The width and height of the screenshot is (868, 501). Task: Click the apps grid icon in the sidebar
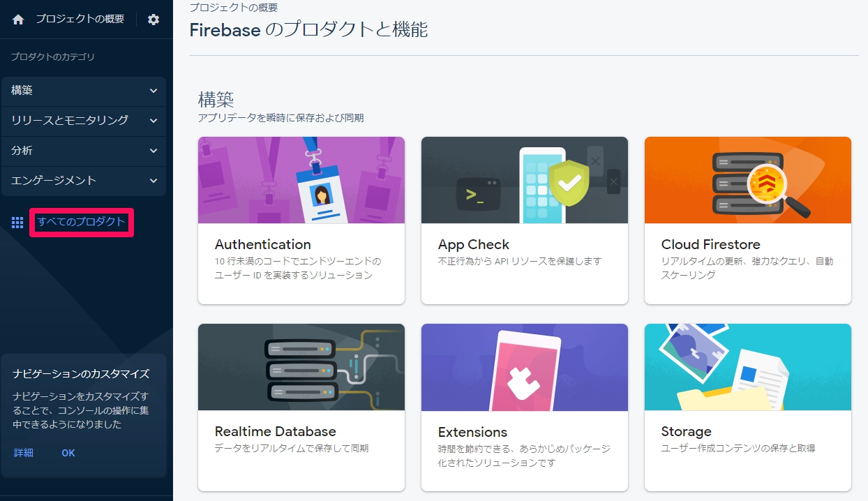click(17, 222)
